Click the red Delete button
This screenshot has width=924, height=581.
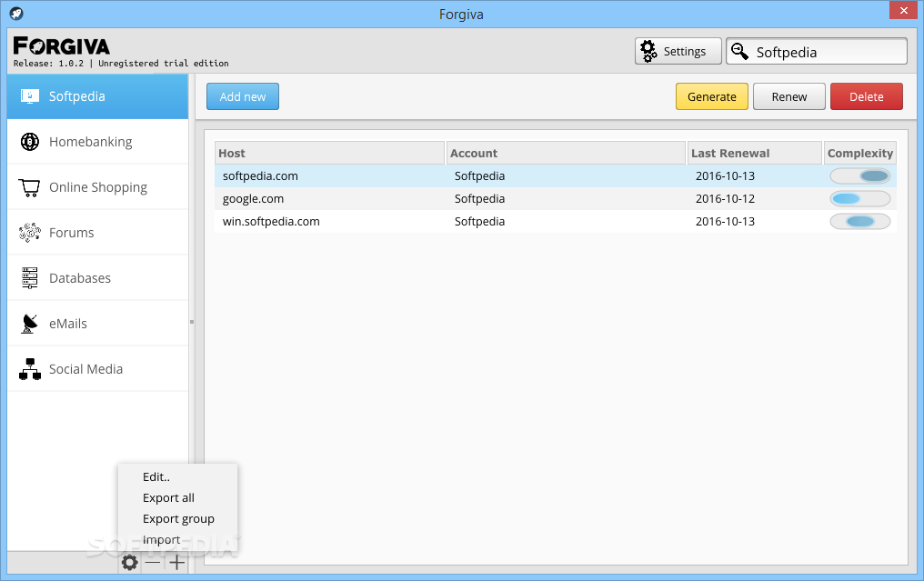(x=866, y=96)
